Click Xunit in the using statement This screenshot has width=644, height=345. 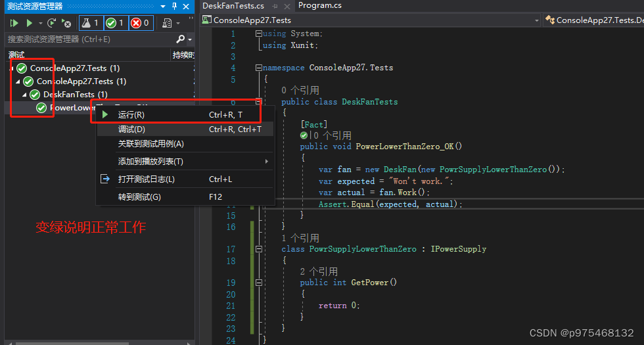pyautogui.click(x=303, y=45)
